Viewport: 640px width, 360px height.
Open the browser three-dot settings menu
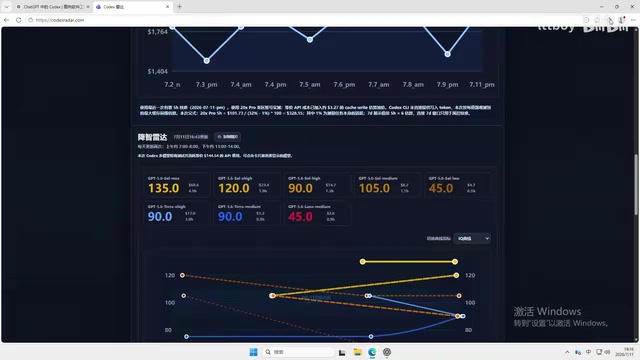[633, 20]
